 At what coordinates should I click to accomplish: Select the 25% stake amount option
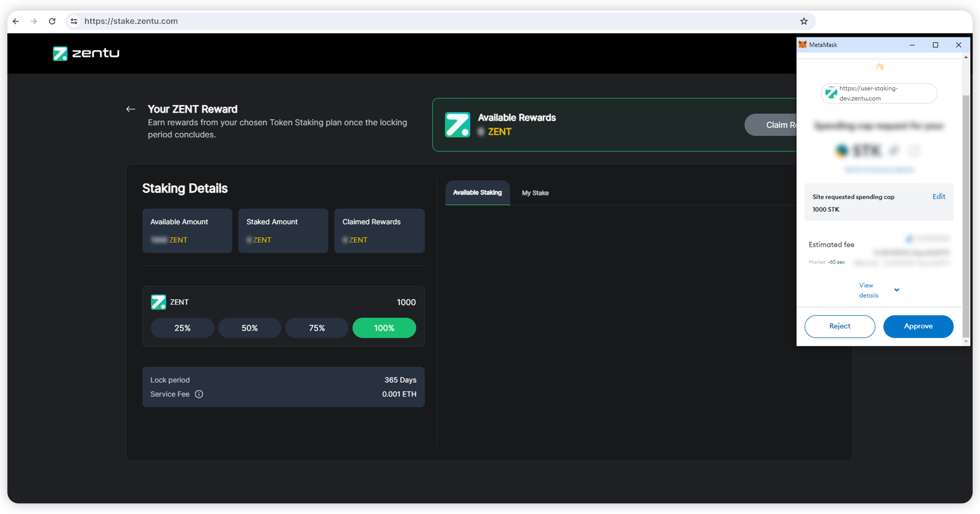tap(182, 328)
